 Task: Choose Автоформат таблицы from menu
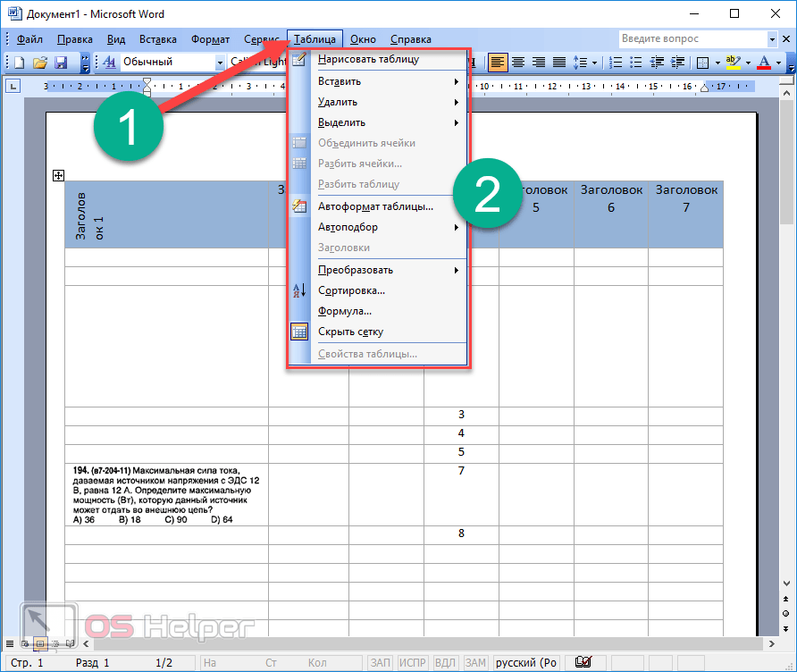tap(375, 206)
